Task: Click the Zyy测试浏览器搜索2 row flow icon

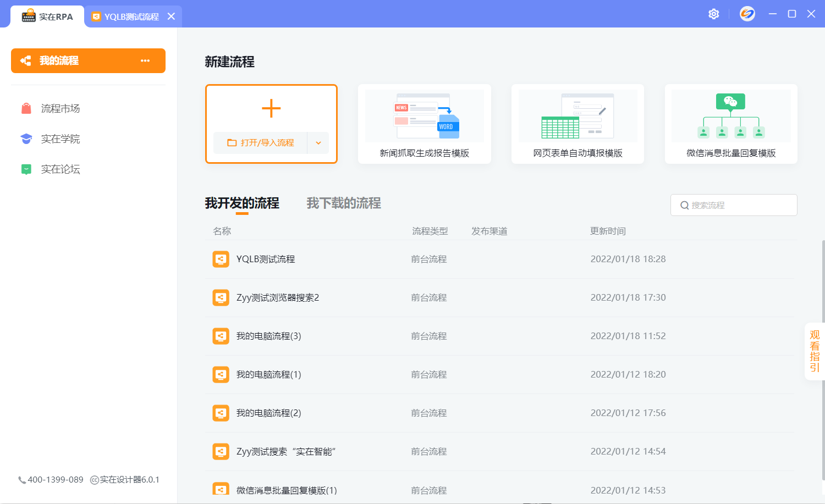Action: click(x=221, y=297)
